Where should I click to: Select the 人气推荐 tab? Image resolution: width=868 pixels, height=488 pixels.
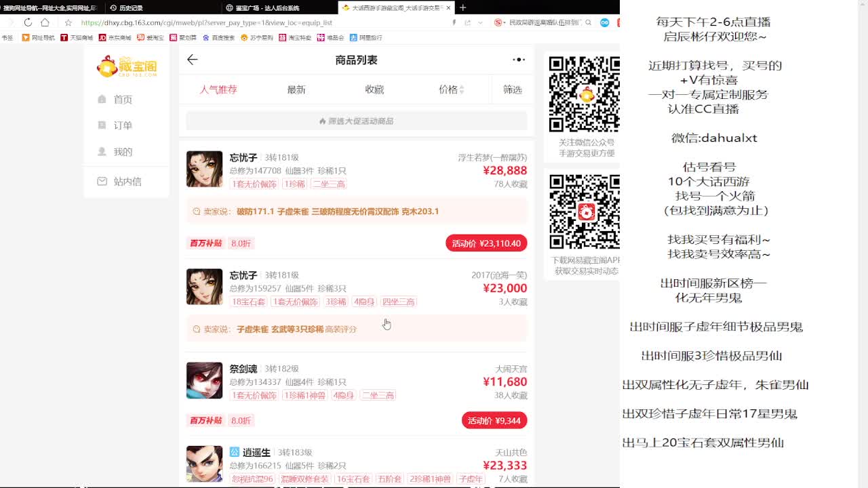[x=218, y=89]
